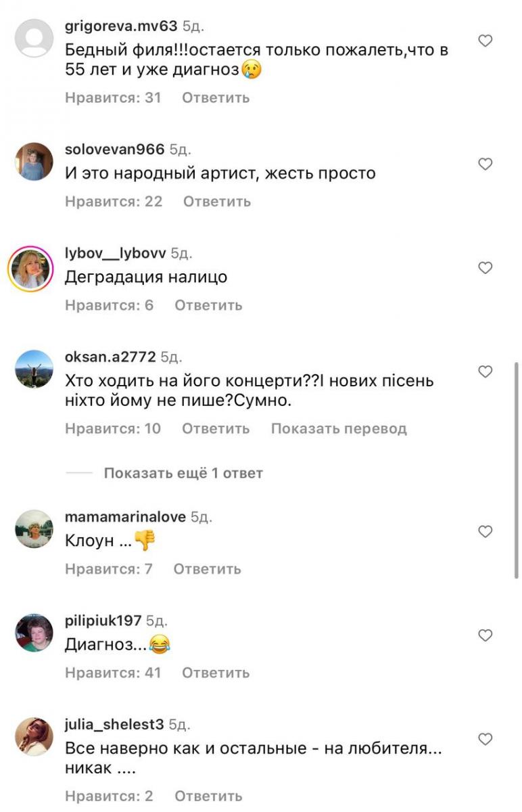Tap the heart icon on solovevan966's comment

click(485, 164)
